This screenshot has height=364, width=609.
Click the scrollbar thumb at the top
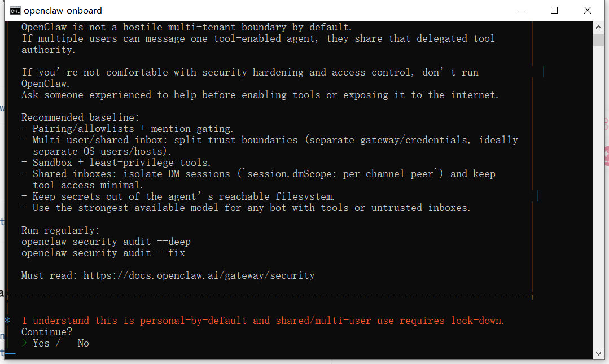click(x=598, y=40)
